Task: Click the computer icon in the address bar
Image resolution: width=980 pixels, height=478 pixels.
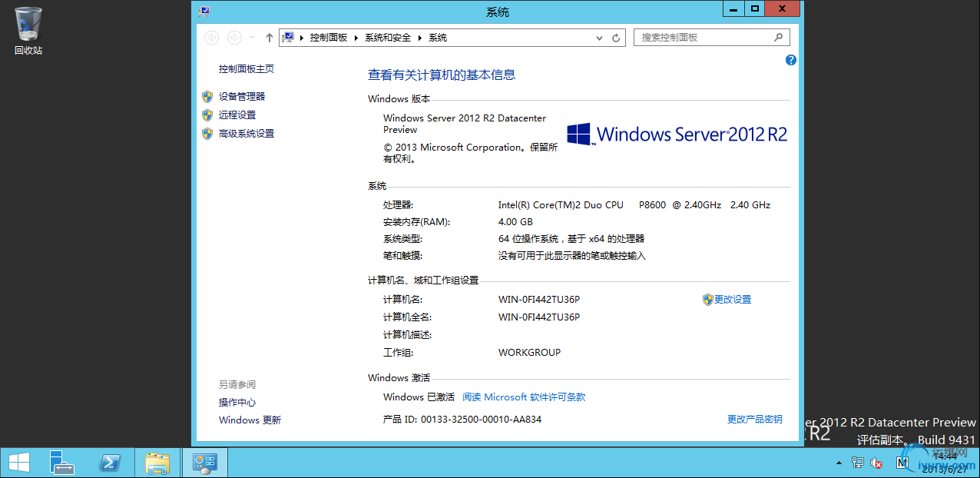Action: (x=289, y=38)
